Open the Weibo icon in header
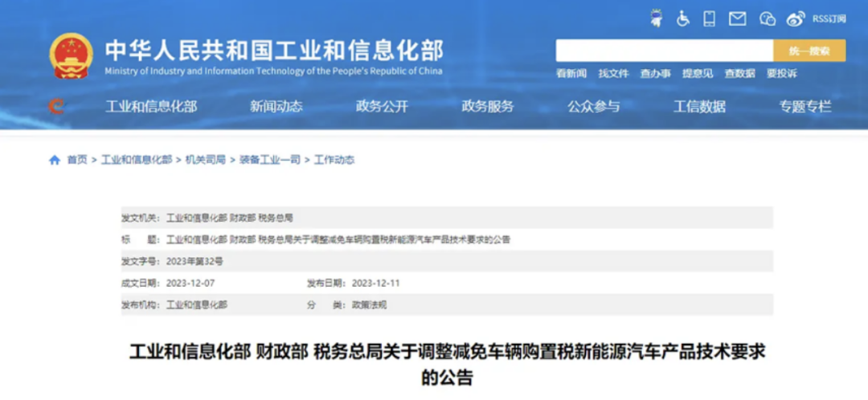Screen dimensions: 868x400 [x=796, y=18]
